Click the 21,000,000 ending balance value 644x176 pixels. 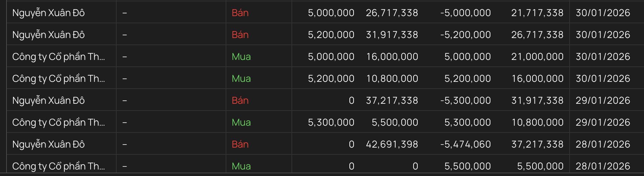pyautogui.click(x=537, y=56)
